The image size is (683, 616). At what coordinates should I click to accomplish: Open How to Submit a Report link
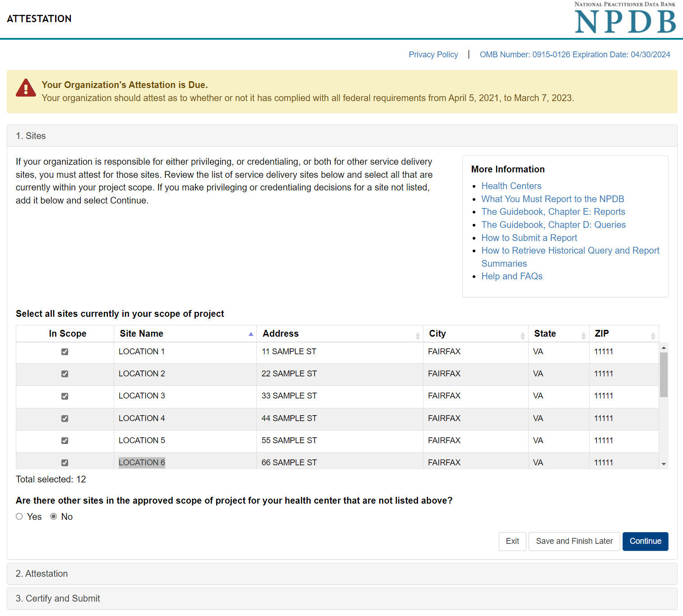point(529,238)
